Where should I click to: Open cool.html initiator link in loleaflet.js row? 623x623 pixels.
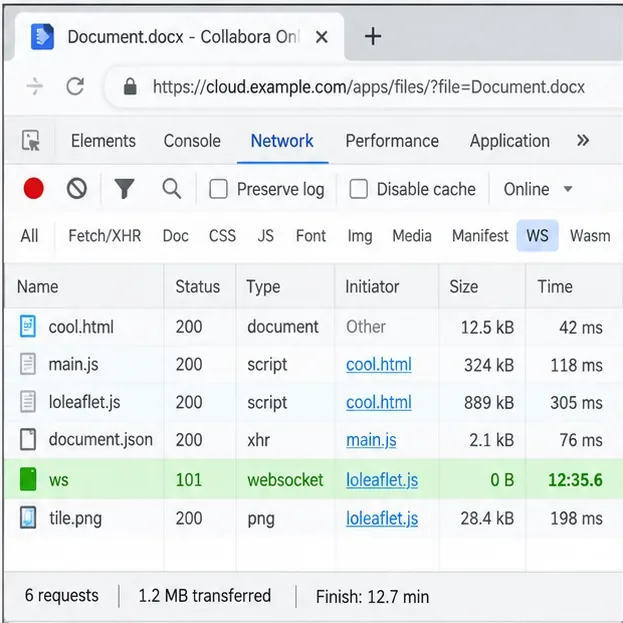click(379, 402)
